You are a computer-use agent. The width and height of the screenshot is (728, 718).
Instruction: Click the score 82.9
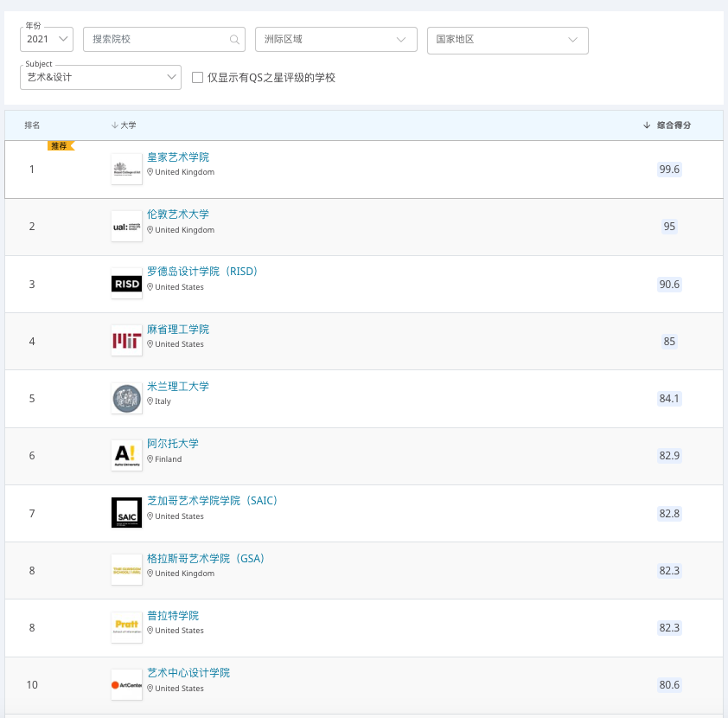(x=669, y=456)
